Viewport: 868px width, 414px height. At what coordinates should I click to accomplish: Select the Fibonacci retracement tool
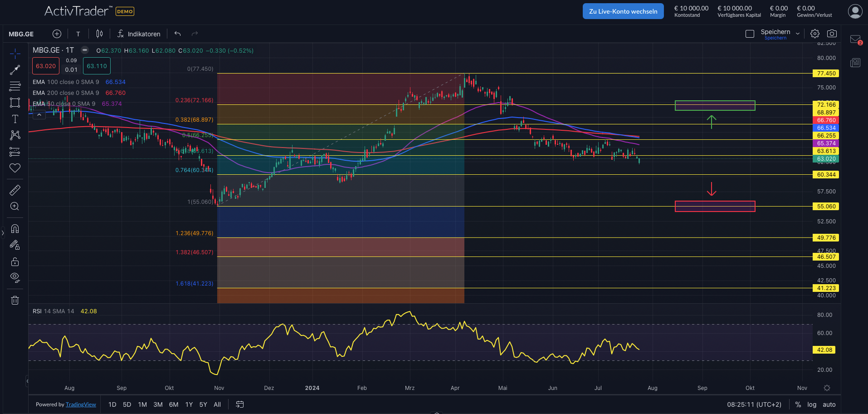[15, 86]
